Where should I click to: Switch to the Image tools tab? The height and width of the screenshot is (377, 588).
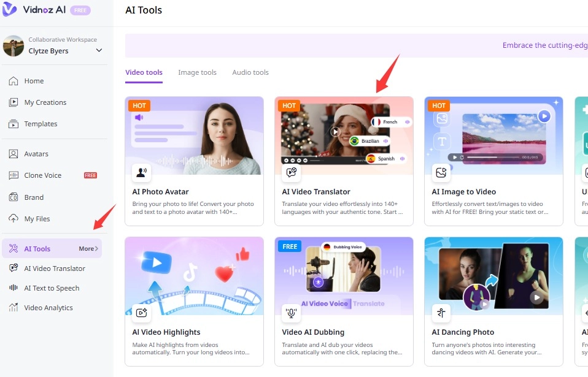(197, 72)
